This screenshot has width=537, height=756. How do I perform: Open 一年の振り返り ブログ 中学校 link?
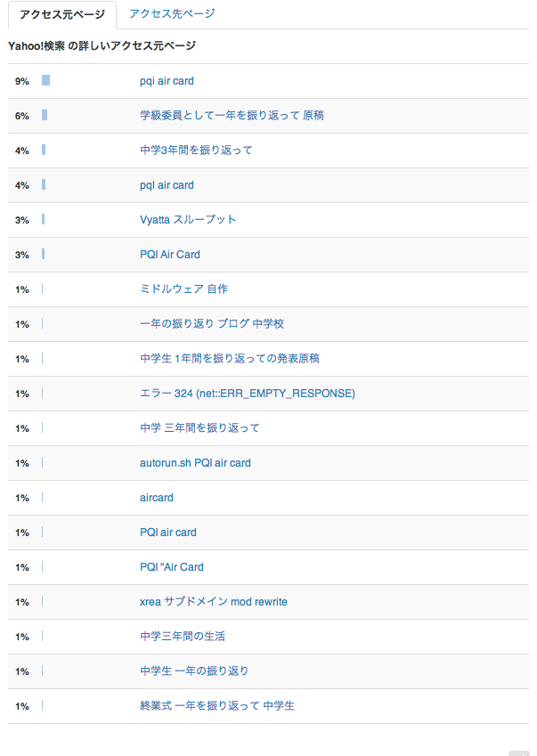click(212, 324)
